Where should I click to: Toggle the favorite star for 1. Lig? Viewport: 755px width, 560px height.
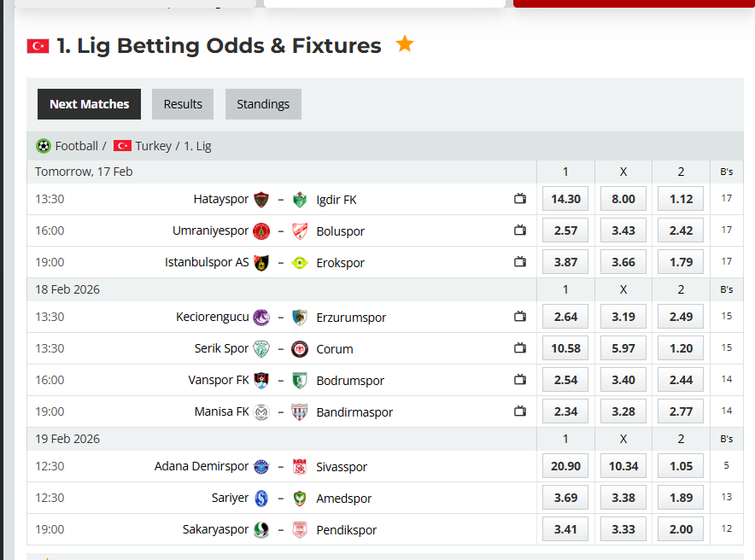(x=404, y=44)
